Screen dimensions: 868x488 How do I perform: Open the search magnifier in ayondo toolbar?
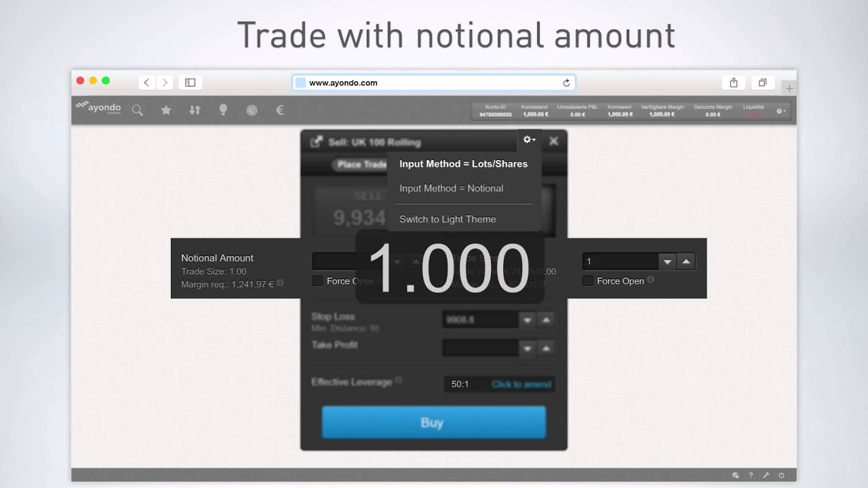click(x=138, y=110)
